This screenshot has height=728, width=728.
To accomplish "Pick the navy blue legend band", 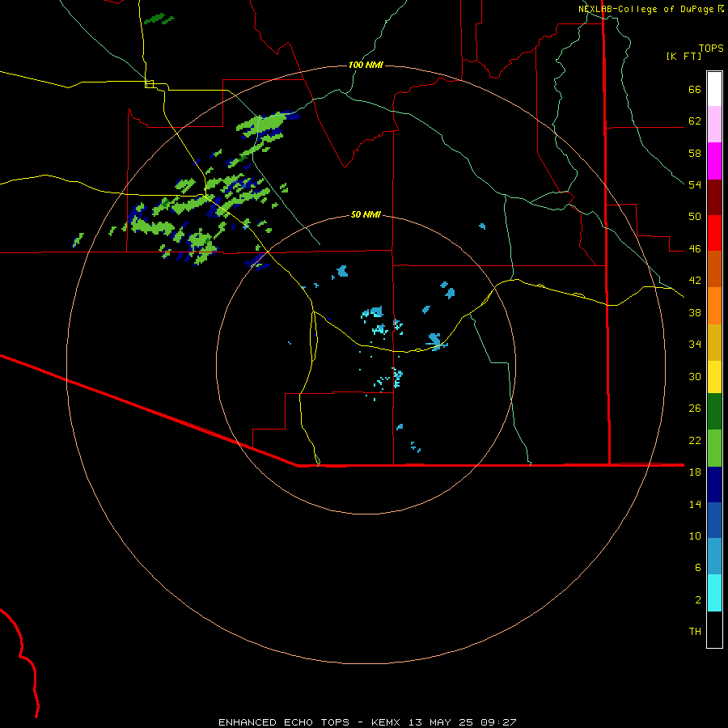I will pos(714,485).
